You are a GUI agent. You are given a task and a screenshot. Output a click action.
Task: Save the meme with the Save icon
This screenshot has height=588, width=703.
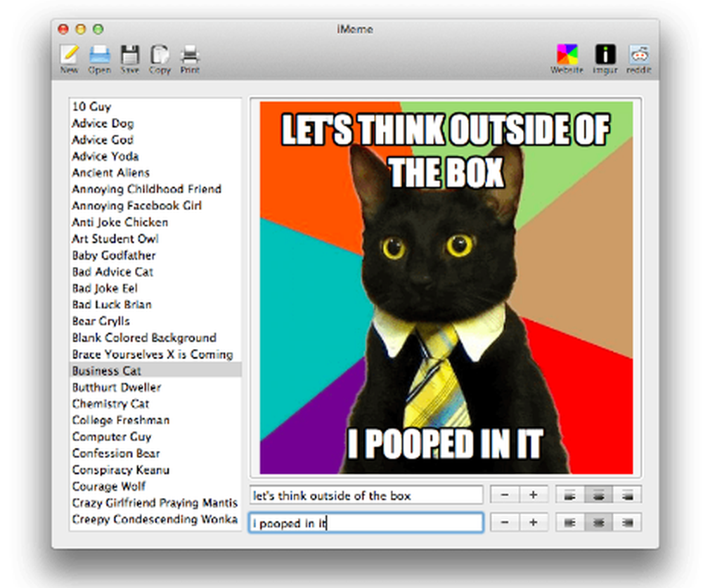click(129, 58)
